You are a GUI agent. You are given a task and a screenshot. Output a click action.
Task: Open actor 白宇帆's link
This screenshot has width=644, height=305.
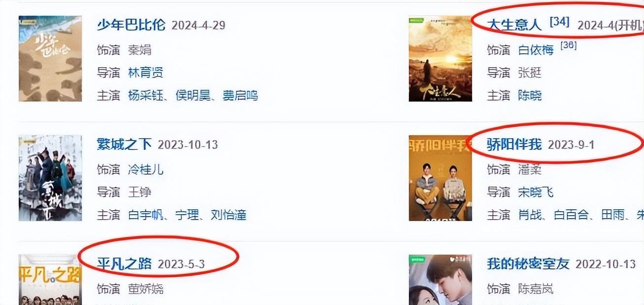(146, 215)
